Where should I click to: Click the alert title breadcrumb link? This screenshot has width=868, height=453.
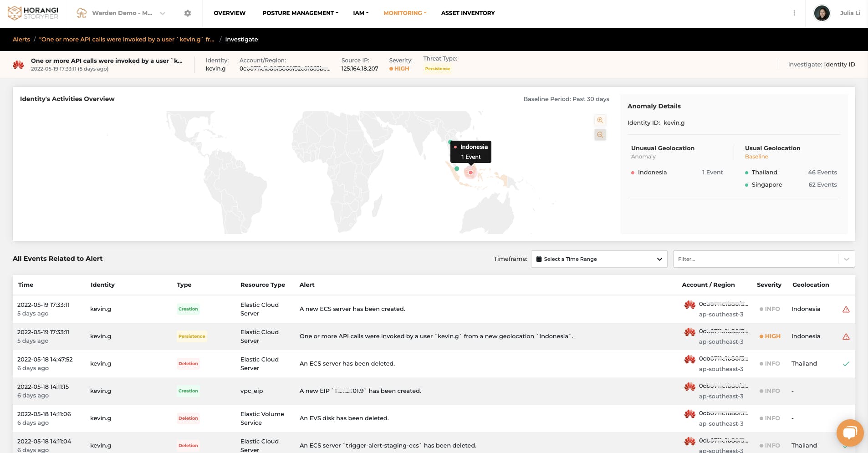[127, 40]
